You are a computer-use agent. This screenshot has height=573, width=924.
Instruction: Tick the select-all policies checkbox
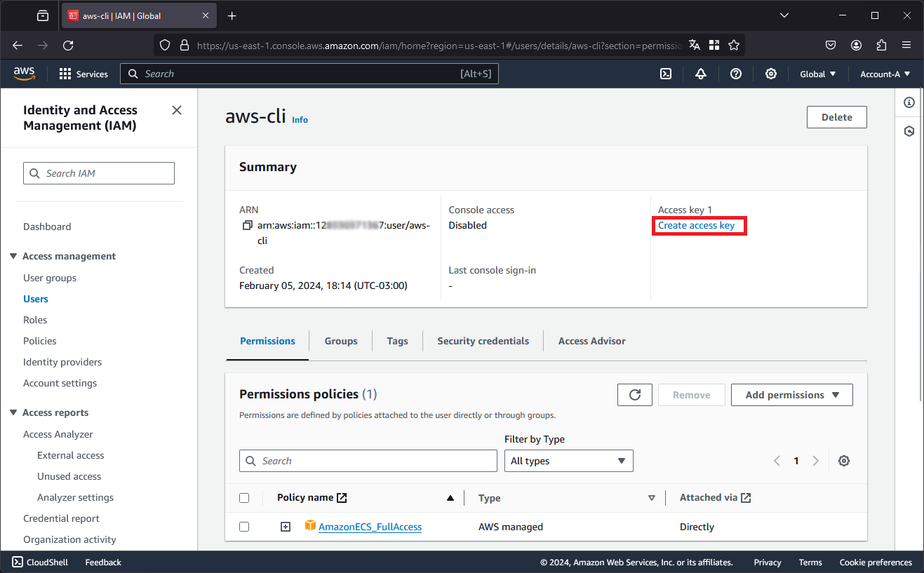coord(244,498)
